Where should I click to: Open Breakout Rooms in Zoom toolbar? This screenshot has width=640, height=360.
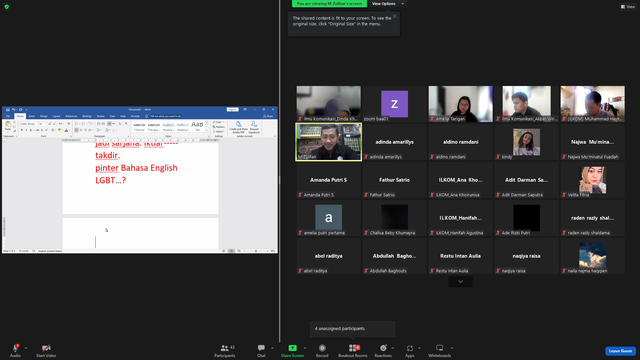(x=353, y=351)
